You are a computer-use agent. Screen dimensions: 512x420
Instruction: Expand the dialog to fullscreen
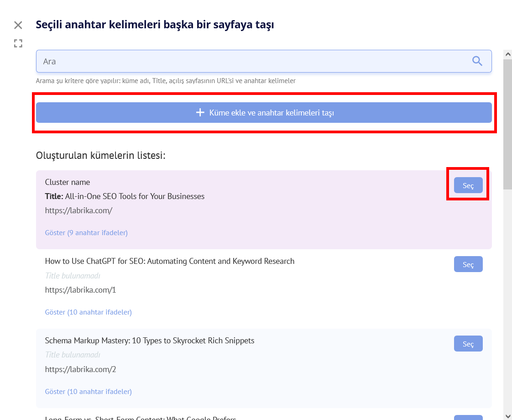18,44
